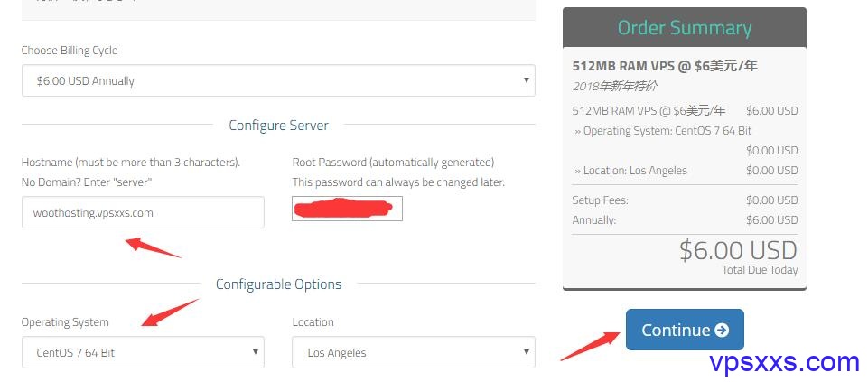
Task: Click the Location field label
Action: click(x=313, y=322)
